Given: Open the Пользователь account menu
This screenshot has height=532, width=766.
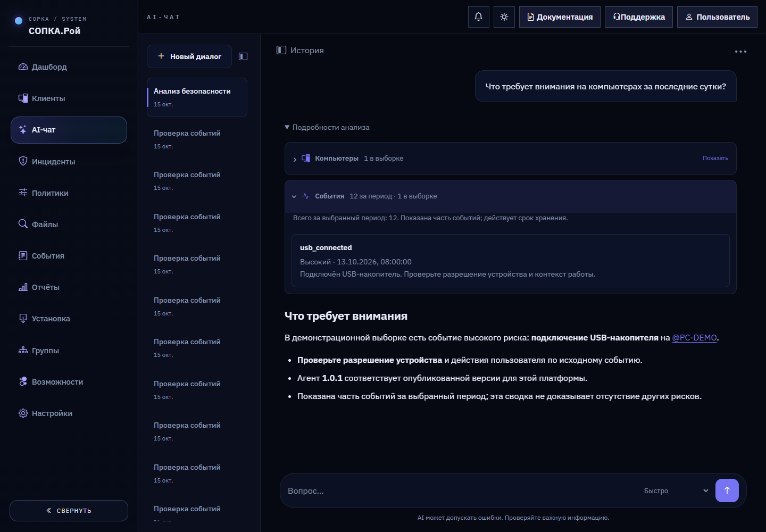Looking at the screenshot, I should [717, 17].
